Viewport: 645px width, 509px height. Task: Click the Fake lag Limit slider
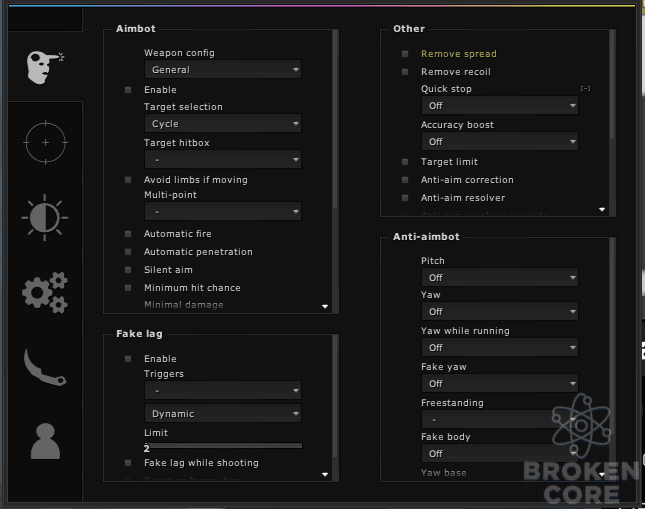point(223,446)
